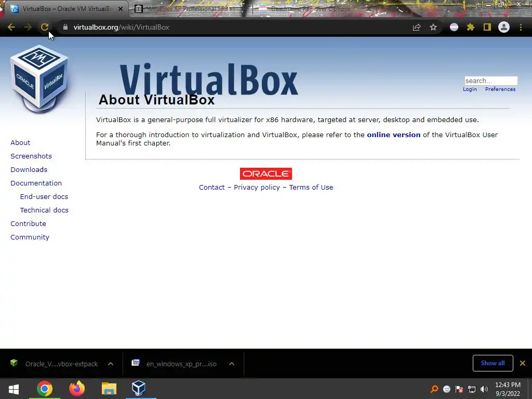
Task: Launch Firefox from the taskbar
Action: 77,389
